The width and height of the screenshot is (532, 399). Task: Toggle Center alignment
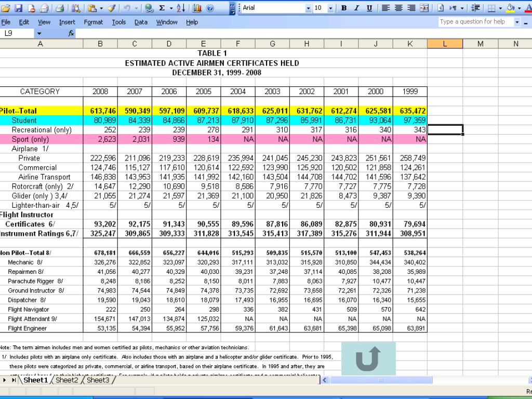(398, 8)
